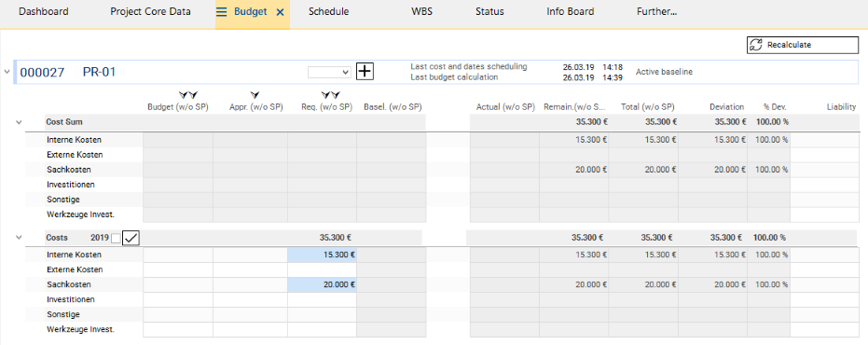Open the WBS tab
The width and height of the screenshot is (868, 345).
(x=421, y=11)
